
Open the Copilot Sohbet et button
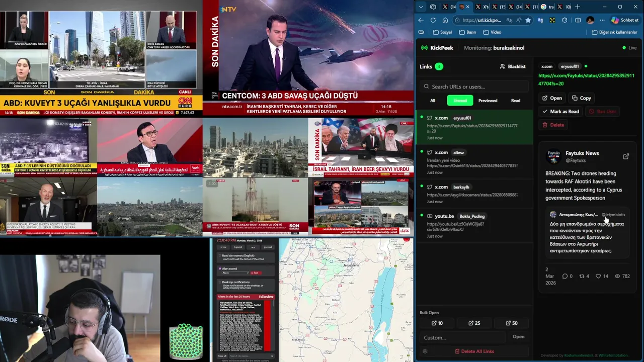tap(625, 20)
